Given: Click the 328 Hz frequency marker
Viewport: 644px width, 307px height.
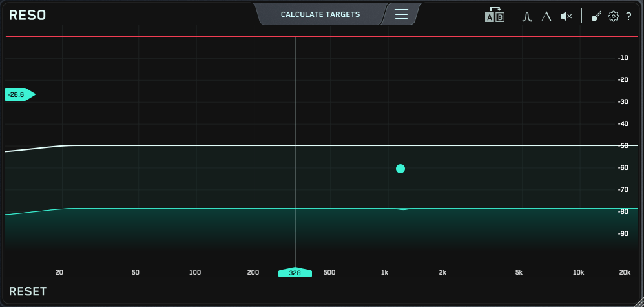Looking at the screenshot, I should [295, 273].
